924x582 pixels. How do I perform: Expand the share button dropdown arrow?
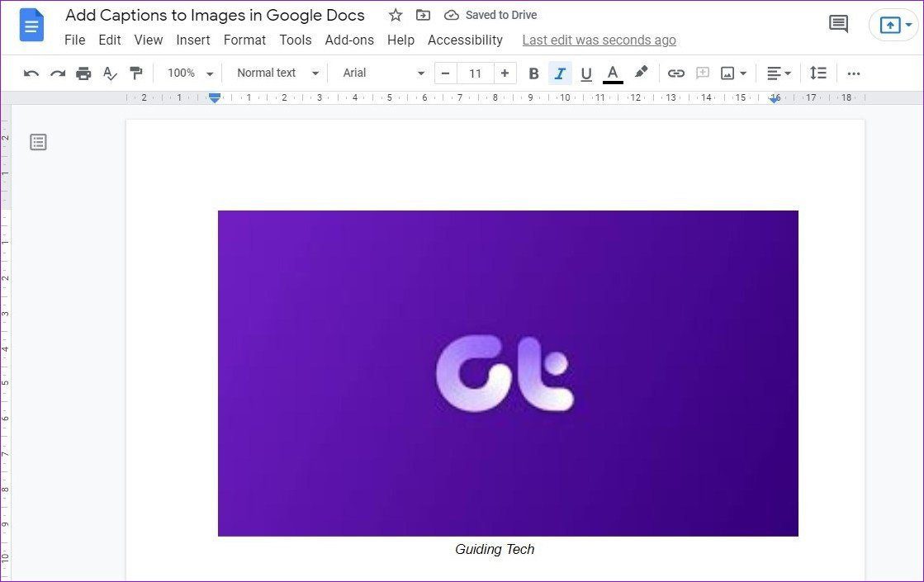(908, 25)
